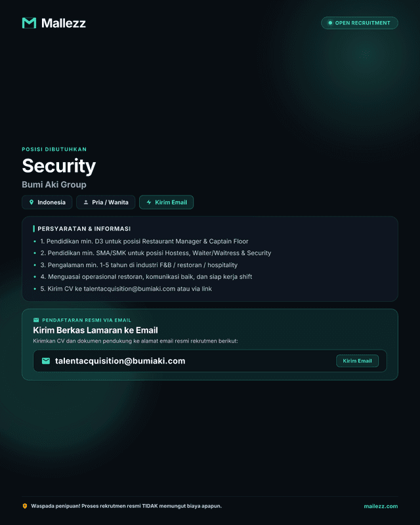This screenshot has width=420, height=525.
Task: Click the lightning bolt icon on Kirim Email tag
Action: coord(149,202)
